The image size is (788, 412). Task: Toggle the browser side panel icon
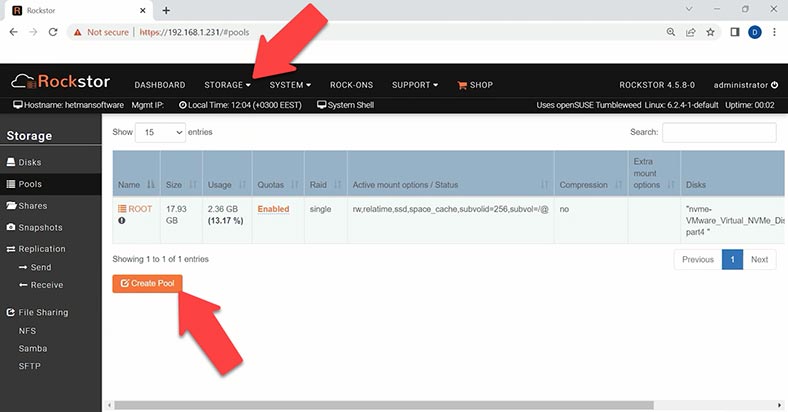click(735, 32)
